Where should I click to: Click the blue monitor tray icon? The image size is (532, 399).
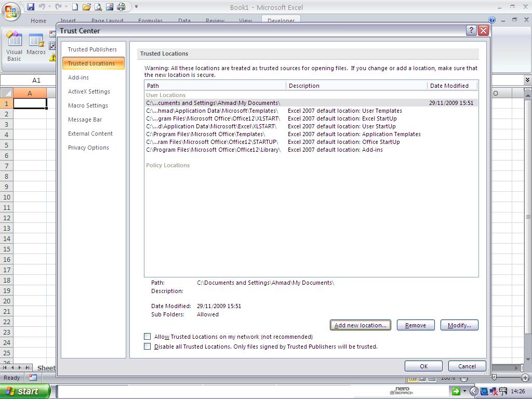pyautogui.click(x=484, y=392)
